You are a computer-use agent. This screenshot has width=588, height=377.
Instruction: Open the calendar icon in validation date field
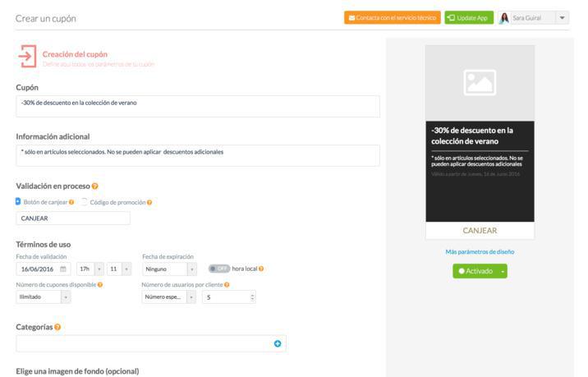64,269
